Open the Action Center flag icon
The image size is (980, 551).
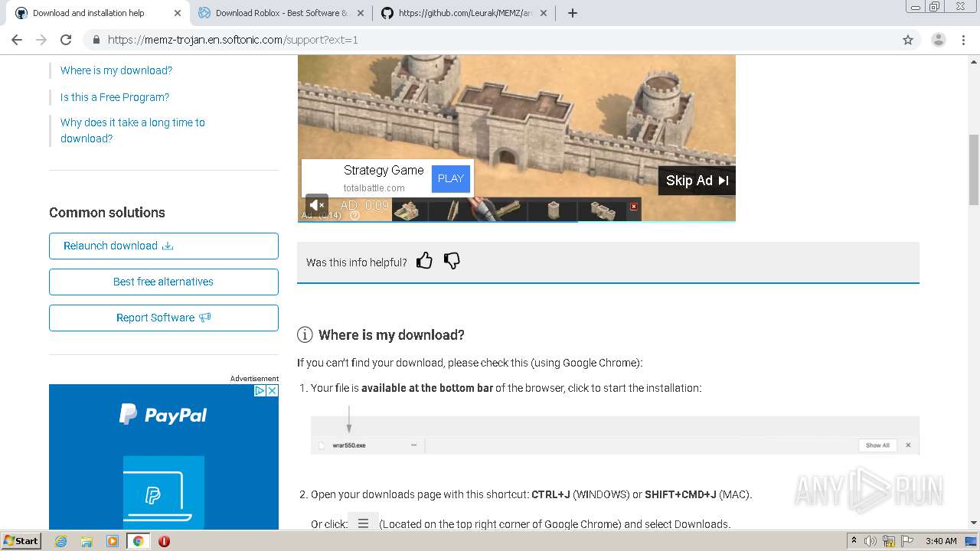click(x=908, y=541)
